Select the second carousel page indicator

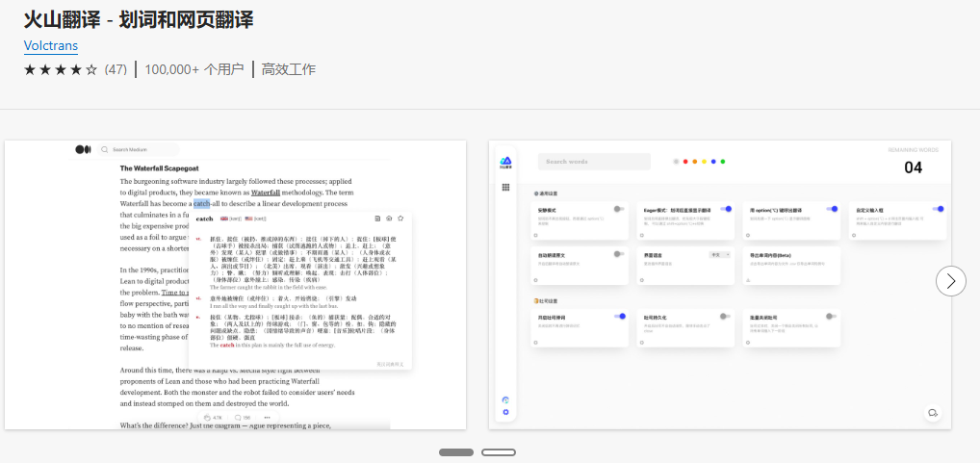pos(499,452)
